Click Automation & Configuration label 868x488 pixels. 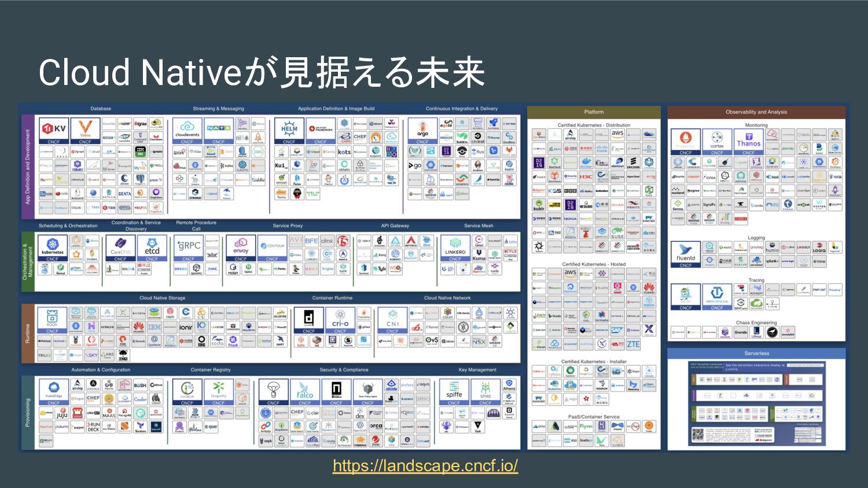(x=101, y=370)
